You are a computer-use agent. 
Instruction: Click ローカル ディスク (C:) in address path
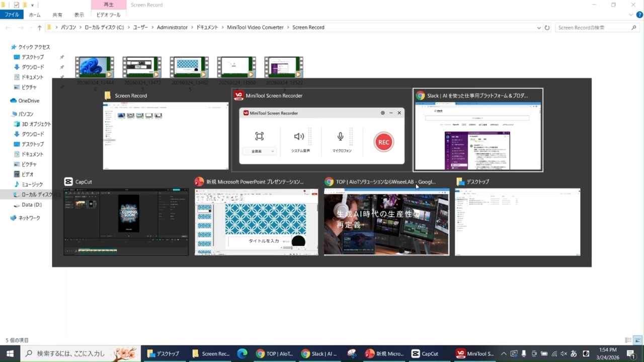pyautogui.click(x=104, y=28)
